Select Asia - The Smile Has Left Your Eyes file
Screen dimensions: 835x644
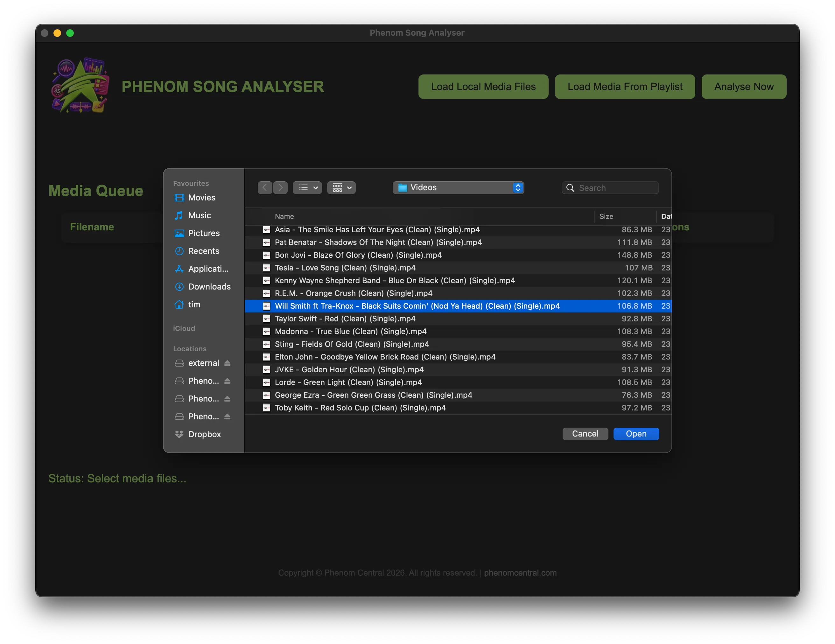[458, 230]
